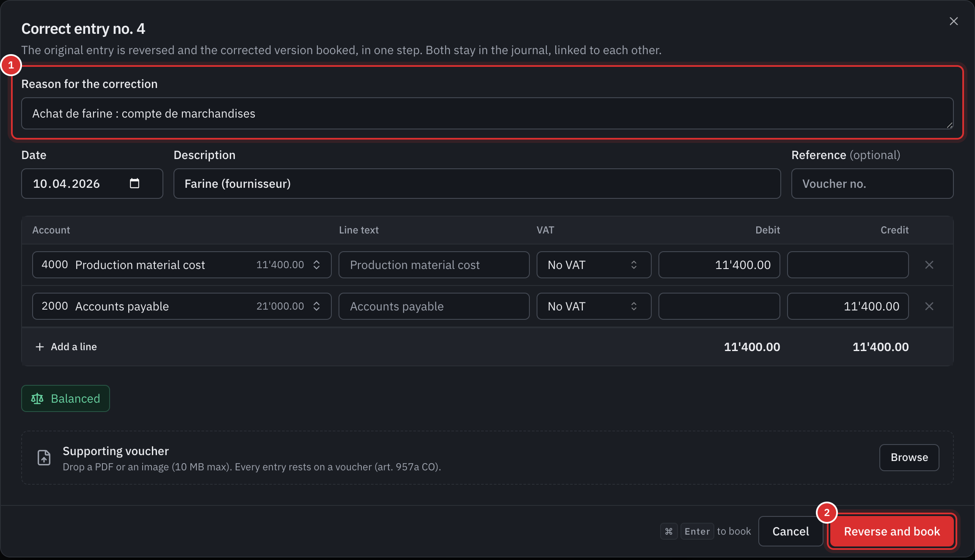Click the Debit 11'400.00 field on row 4000

[x=719, y=265]
